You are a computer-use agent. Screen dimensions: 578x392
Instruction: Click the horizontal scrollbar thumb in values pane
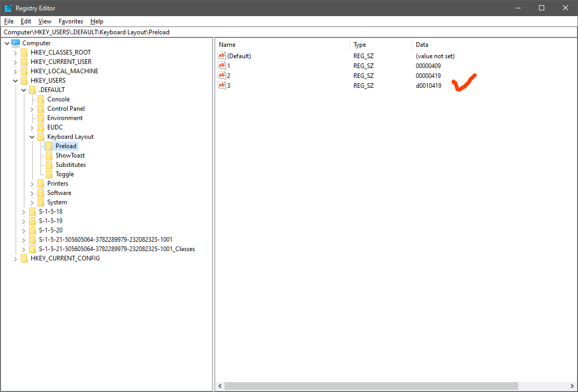point(371,386)
